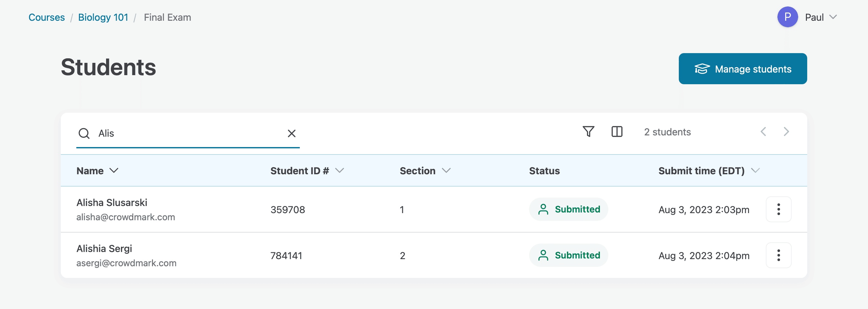This screenshot has width=868, height=309.
Task: Open the kebab menu for Alishia Sergi
Action: click(778, 255)
